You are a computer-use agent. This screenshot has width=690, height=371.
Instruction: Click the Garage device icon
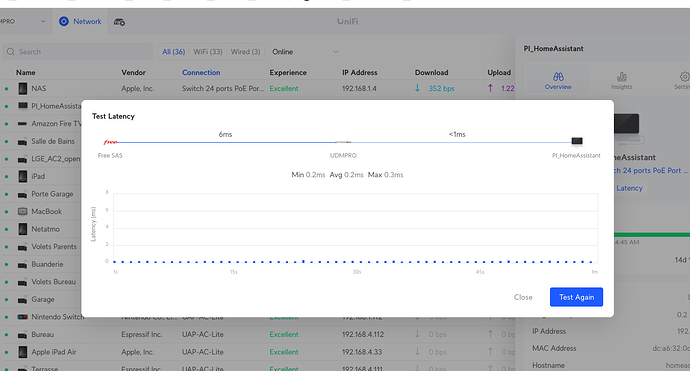click(22, 300)
